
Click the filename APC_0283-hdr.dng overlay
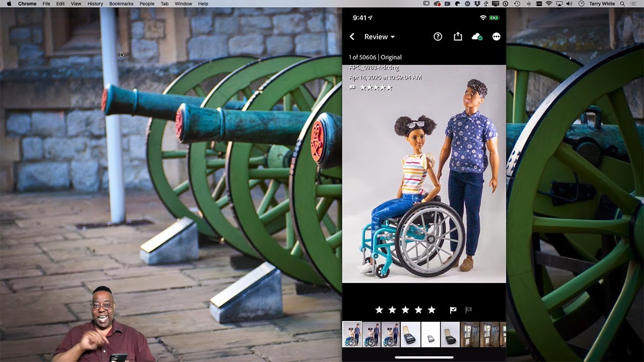[x=374, y=67]
